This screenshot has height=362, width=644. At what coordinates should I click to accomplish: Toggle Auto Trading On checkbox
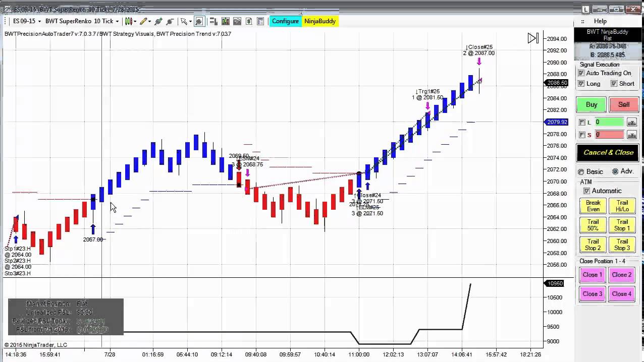click(581, 73)
